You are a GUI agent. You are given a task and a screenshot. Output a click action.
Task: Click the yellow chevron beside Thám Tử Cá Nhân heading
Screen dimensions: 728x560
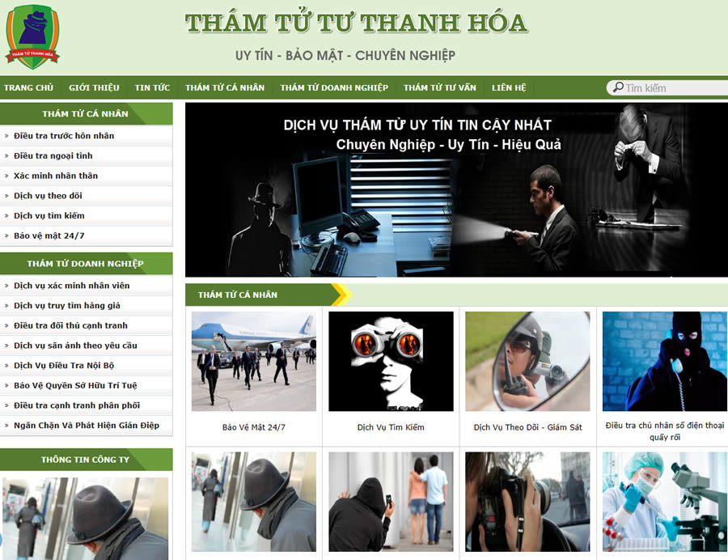point(342,295)
